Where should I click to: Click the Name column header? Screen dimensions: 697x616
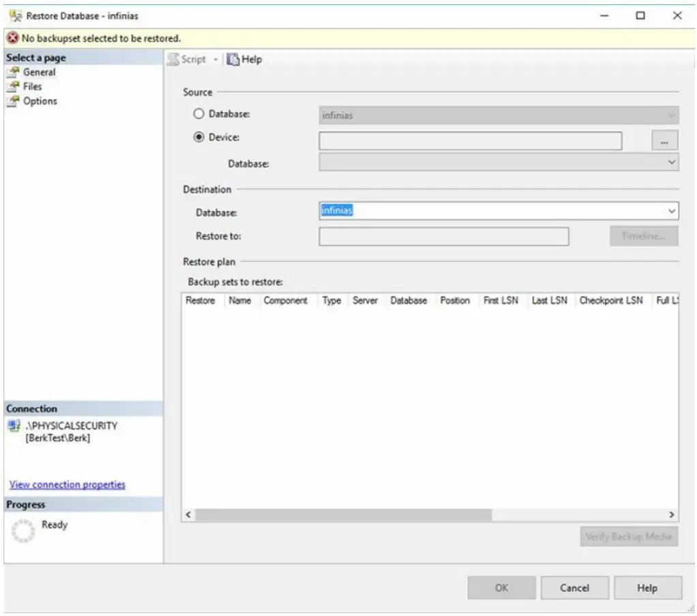pyautogui.click(x=239, y=301)
